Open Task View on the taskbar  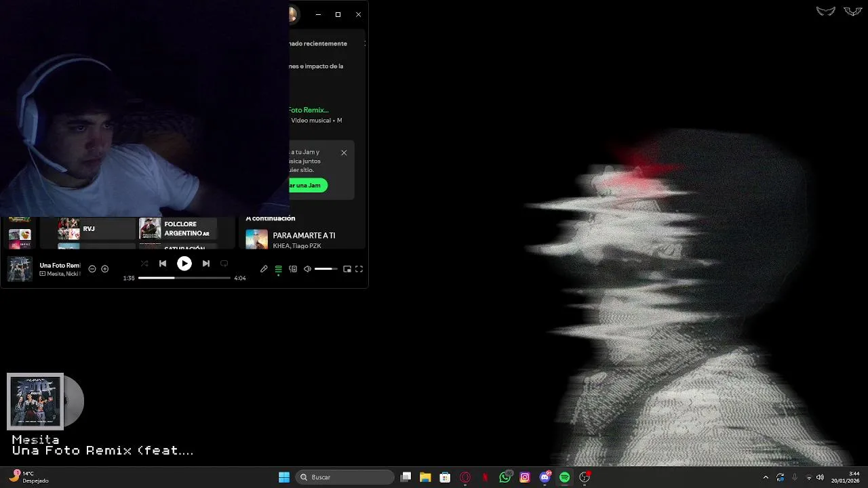[406, 477]
